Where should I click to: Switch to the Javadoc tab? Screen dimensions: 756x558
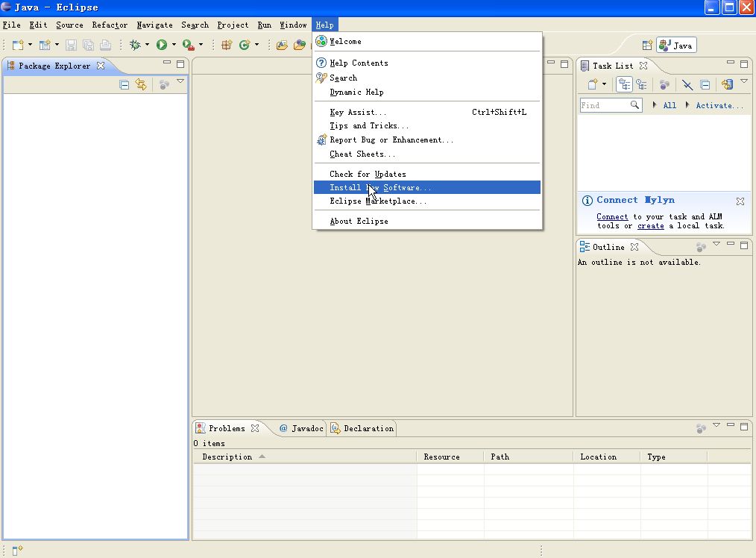click(301, 428)
